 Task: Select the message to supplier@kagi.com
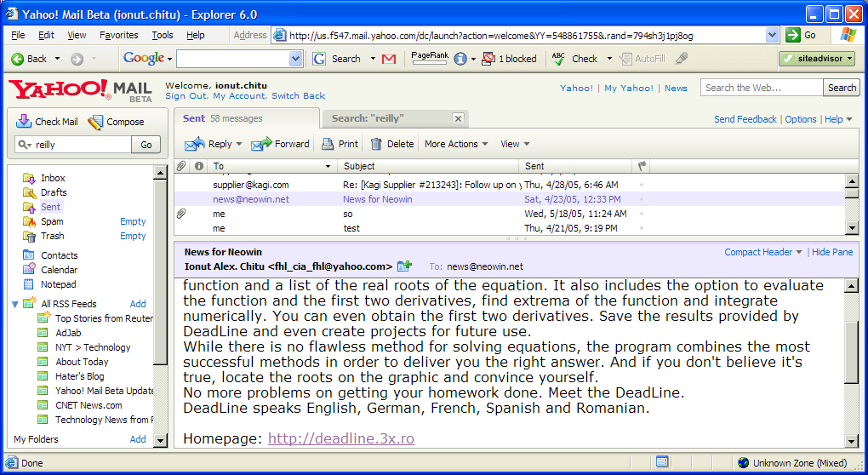509,185
